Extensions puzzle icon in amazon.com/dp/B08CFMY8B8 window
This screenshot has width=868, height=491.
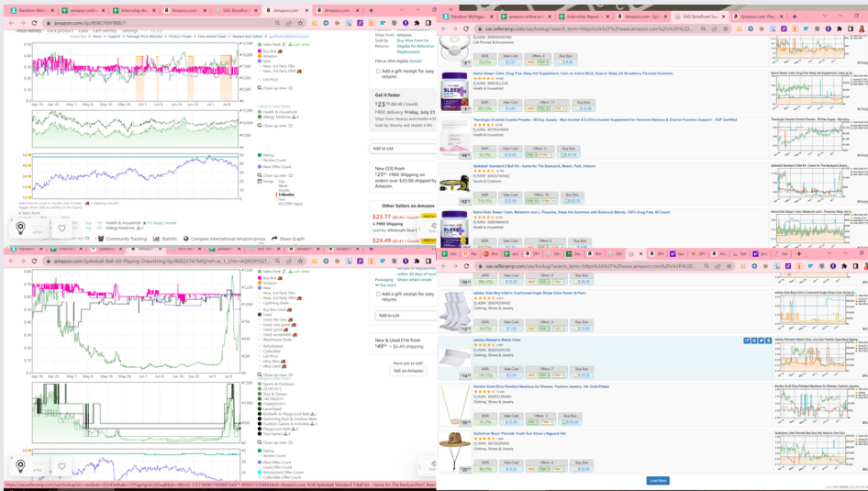[x=417, y=23]
